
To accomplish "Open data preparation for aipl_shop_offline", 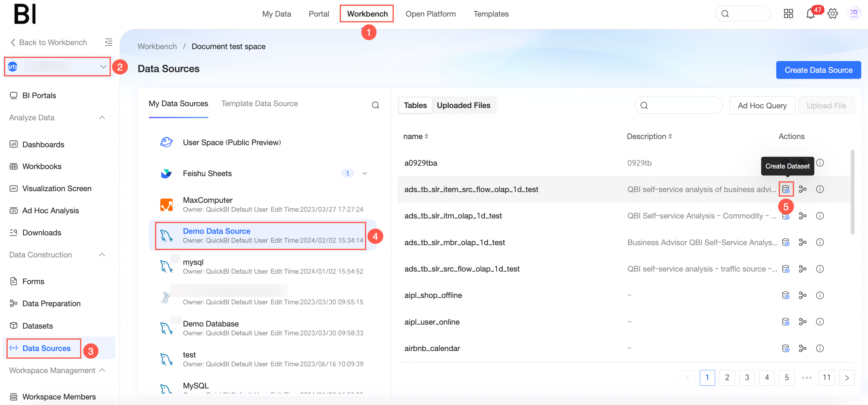I will pyautogui.click(x=803, y=295).
